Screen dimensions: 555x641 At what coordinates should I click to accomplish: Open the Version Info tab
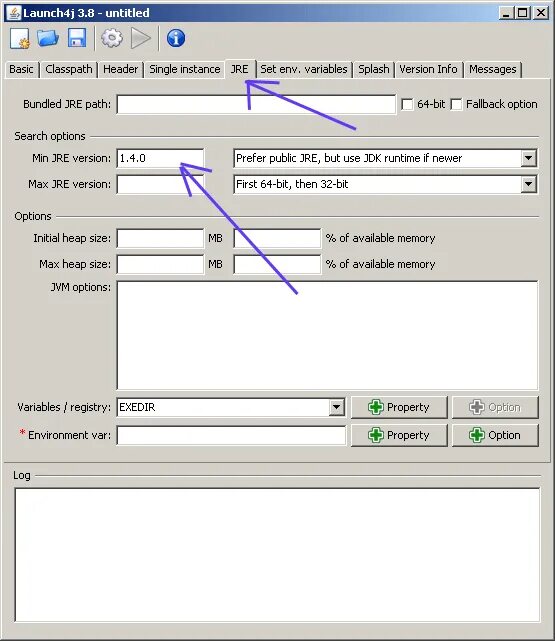[428, 69]
